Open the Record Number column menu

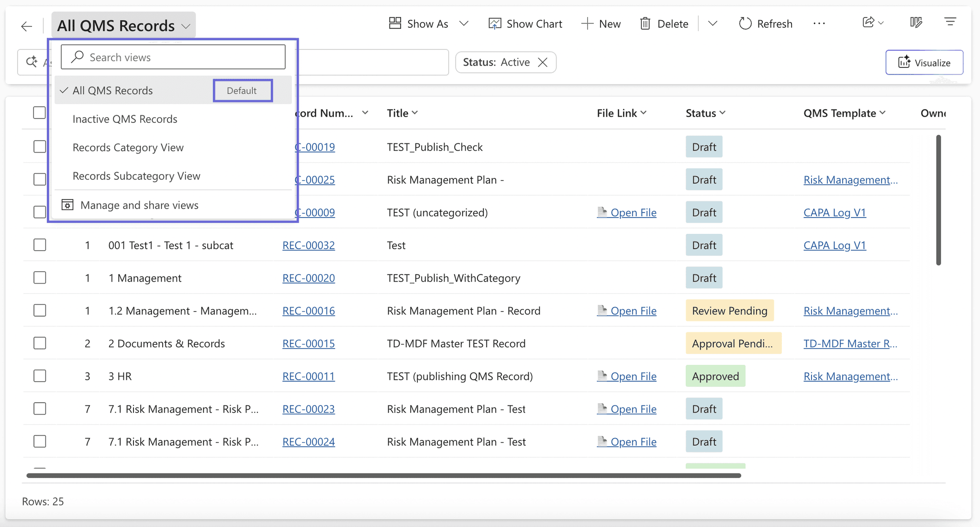[x=365, y=113]
